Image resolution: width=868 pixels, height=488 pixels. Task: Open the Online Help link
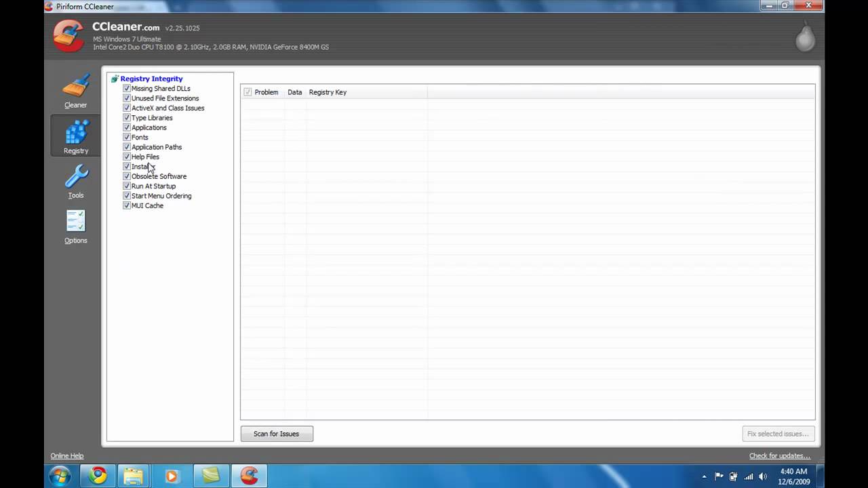[67, 455]
